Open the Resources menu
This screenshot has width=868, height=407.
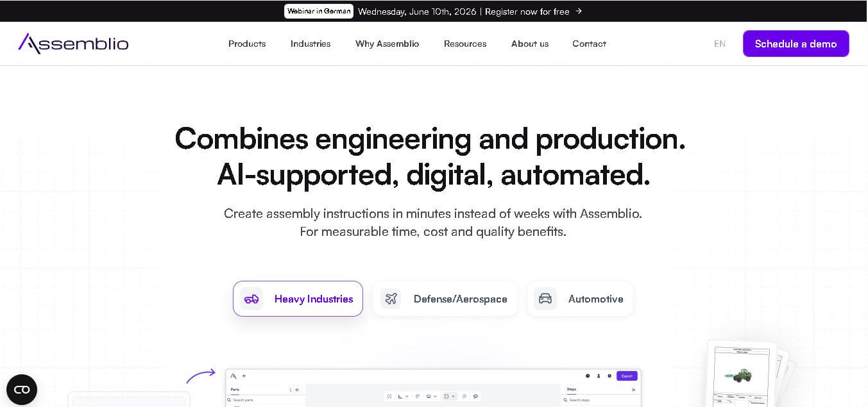(465, 44)
